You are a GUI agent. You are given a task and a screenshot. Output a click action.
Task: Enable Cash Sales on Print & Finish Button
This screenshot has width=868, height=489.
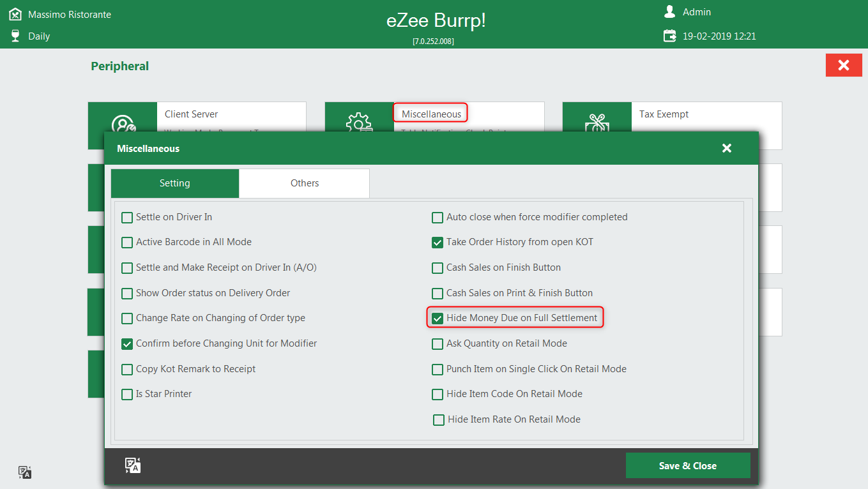438,294
